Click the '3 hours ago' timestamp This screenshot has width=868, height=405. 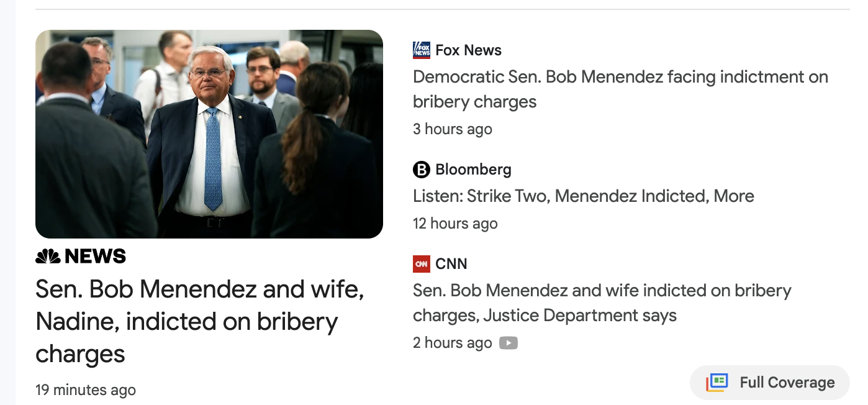coord(452,129)
